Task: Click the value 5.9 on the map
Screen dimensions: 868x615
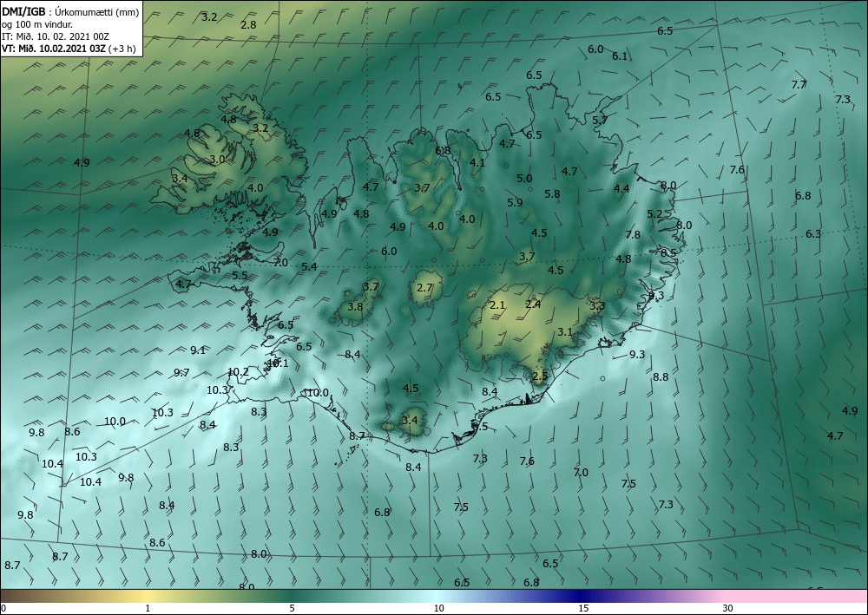Action: (x=515, y=203)
